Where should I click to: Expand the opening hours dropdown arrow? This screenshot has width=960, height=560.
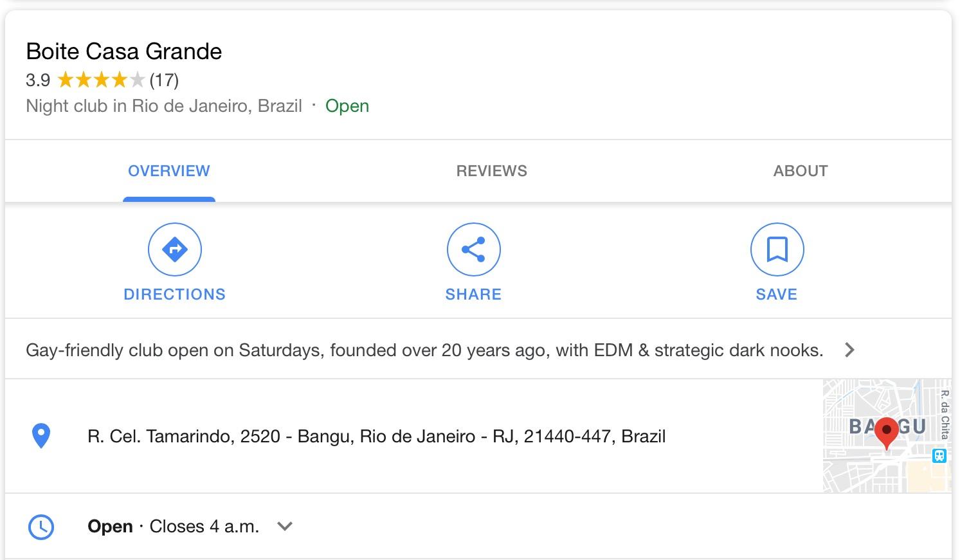point(284,527)
